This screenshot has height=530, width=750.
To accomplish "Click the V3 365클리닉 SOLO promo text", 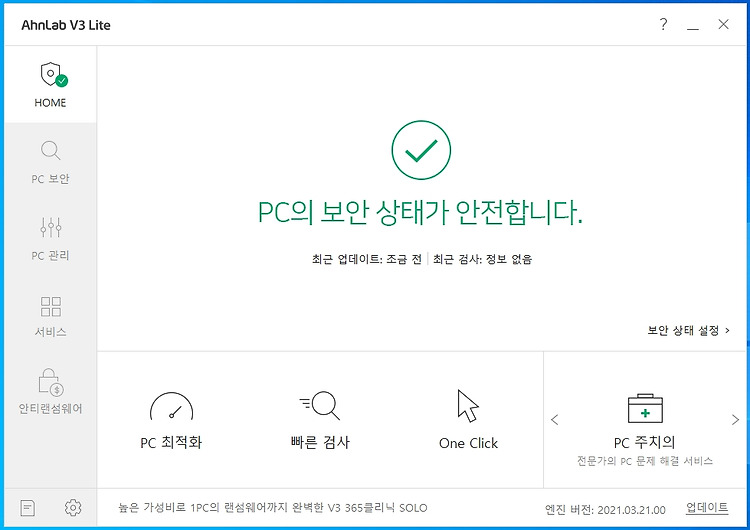I will pos(273,508).
